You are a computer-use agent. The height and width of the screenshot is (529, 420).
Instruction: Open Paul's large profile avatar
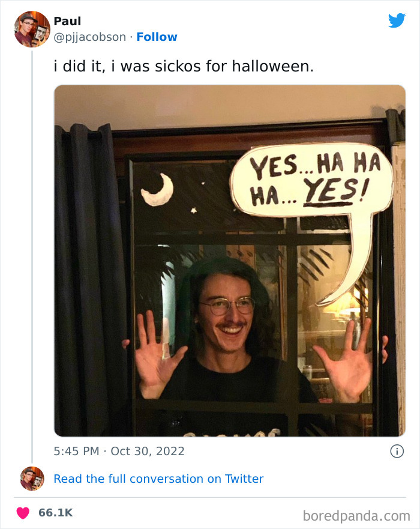click(32, 29)
